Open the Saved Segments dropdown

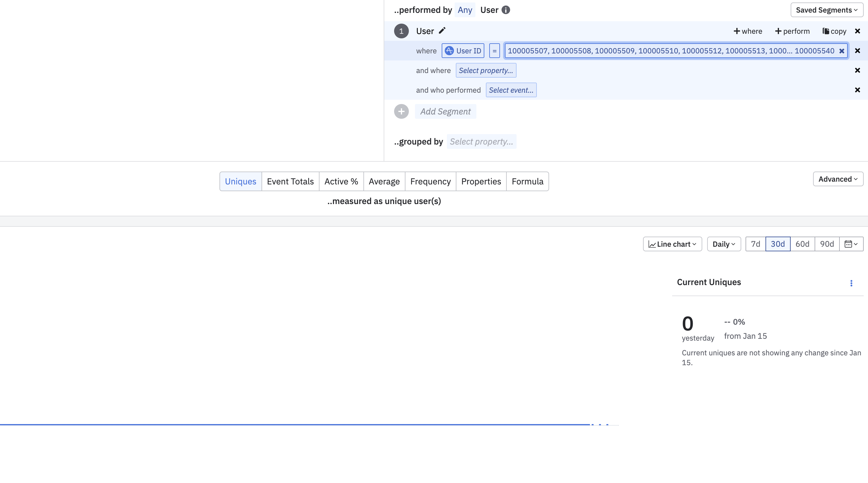[x=826, y=10]
